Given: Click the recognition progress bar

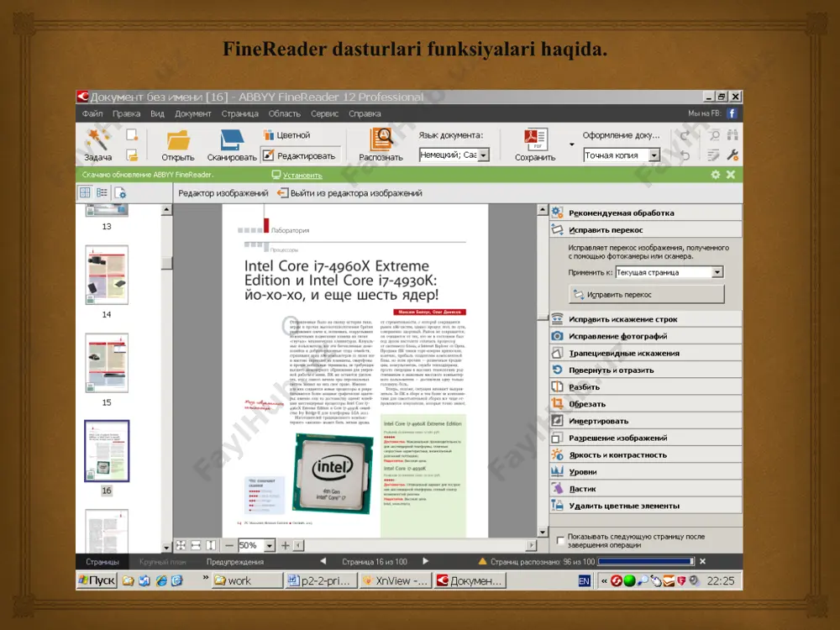Looking at the screenshot, I should (x=646, y=561).
